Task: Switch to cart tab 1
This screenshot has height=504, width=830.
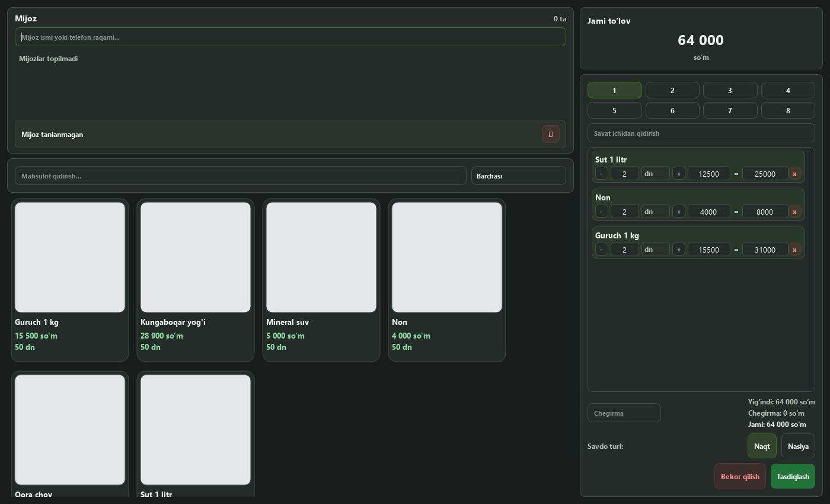Action: 615,90
